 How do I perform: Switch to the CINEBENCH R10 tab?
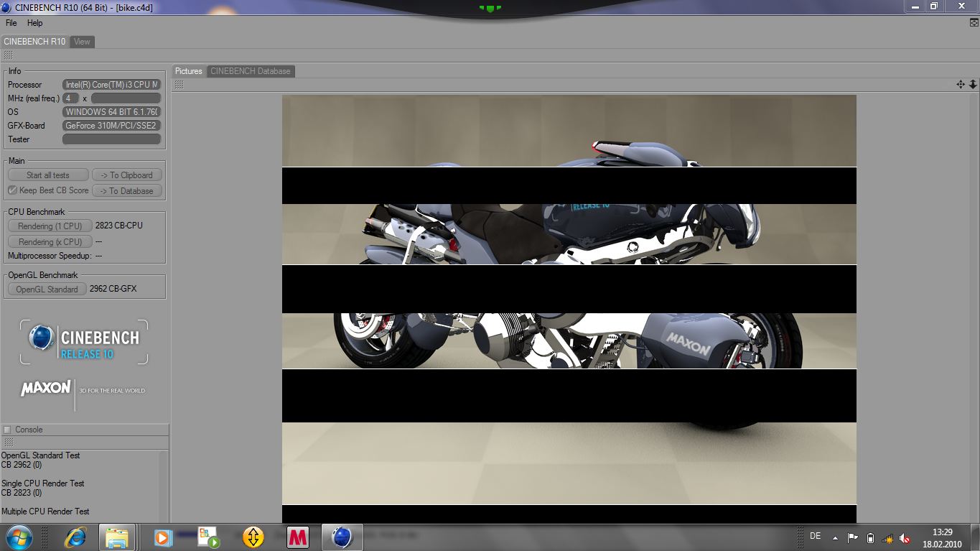pos(34,42)
